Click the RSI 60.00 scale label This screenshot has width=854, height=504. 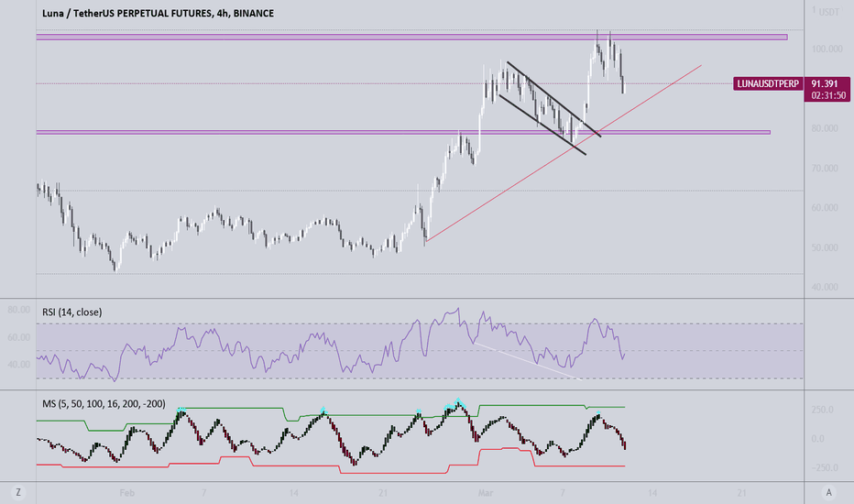click(19, 337)
